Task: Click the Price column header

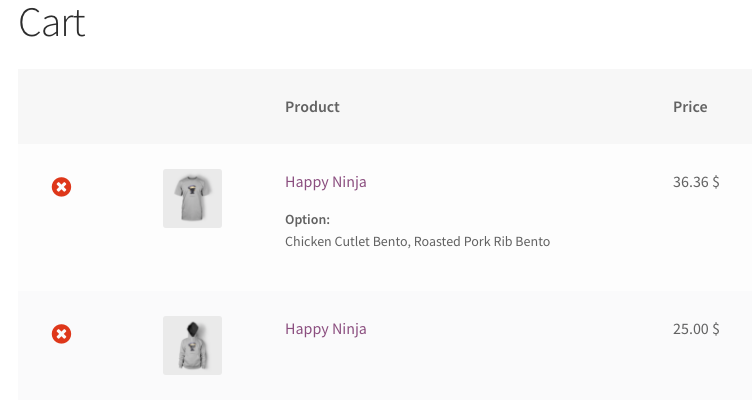Action: click(x=690, y=107)
